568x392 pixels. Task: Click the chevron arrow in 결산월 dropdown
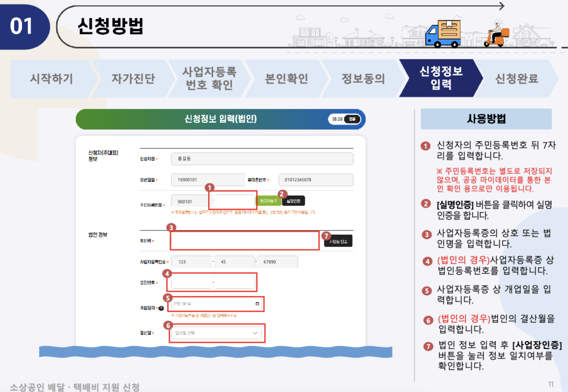click(255, 333)
